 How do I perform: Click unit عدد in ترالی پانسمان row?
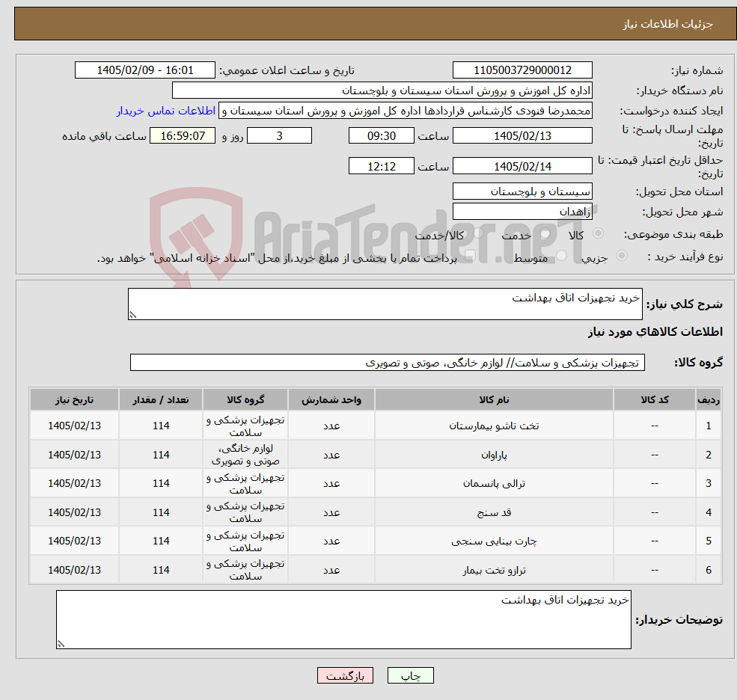(x=331, y=483)
